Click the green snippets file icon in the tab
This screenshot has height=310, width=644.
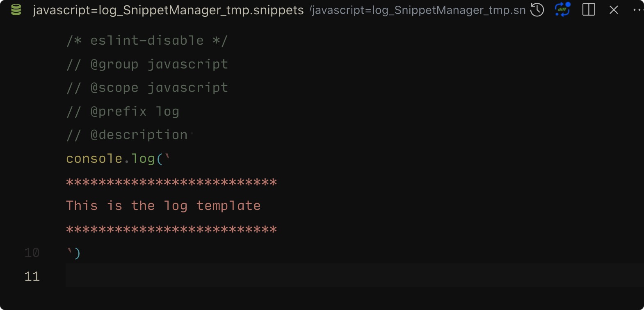tap(16, 10)
